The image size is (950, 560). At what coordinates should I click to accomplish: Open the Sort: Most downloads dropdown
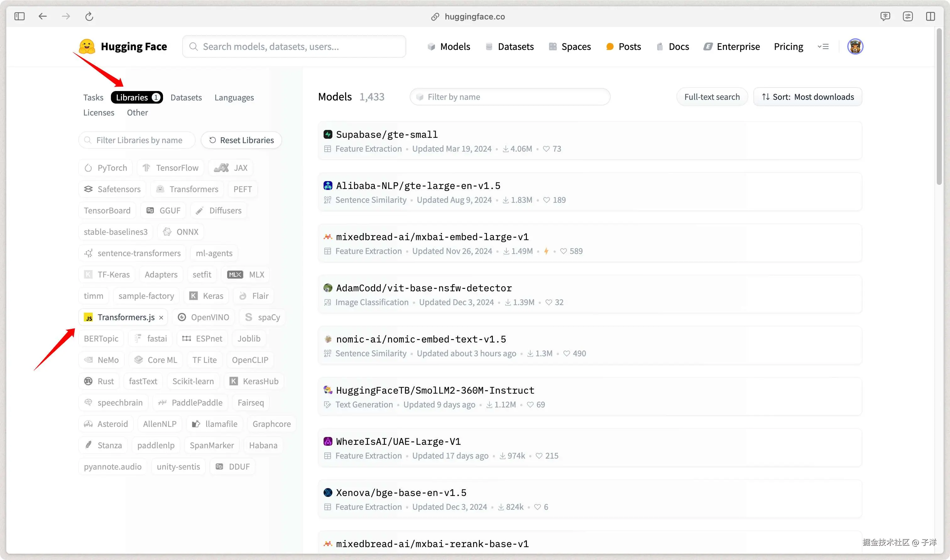(x=808, y=97)
